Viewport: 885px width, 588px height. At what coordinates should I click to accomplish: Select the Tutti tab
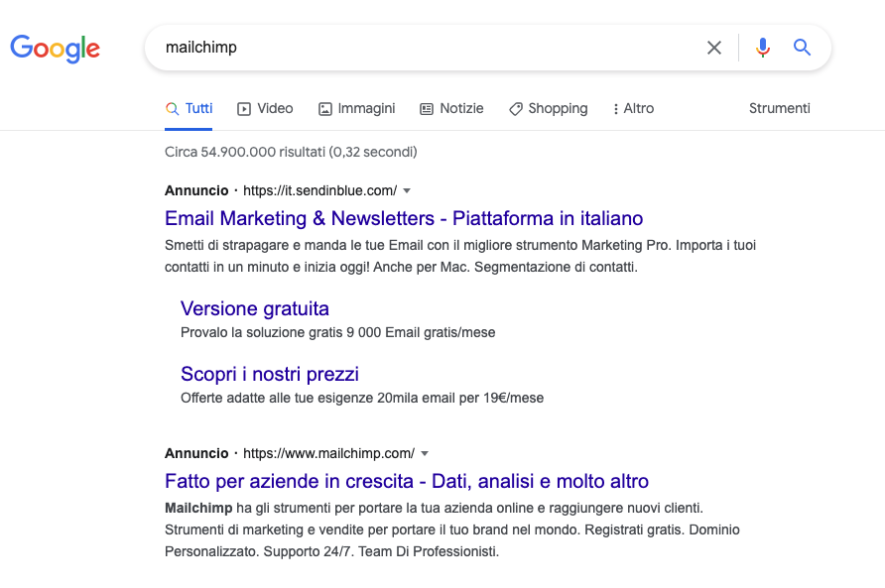click(x=190, y=108)
